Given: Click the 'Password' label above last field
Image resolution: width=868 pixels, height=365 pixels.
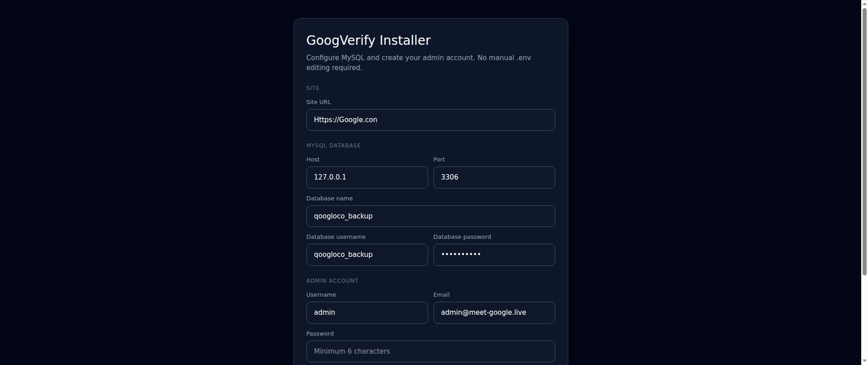Looking at the screenshot, I should pos(320,333).
